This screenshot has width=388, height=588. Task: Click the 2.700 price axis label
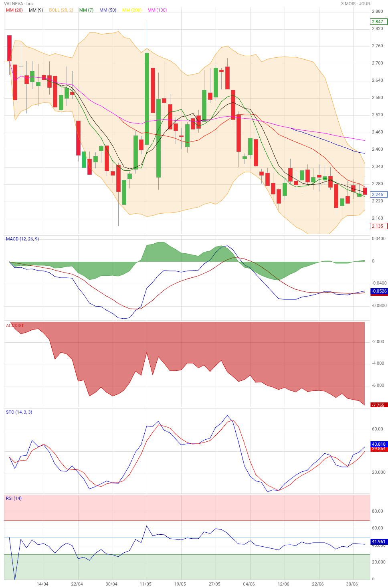[378, 63]
